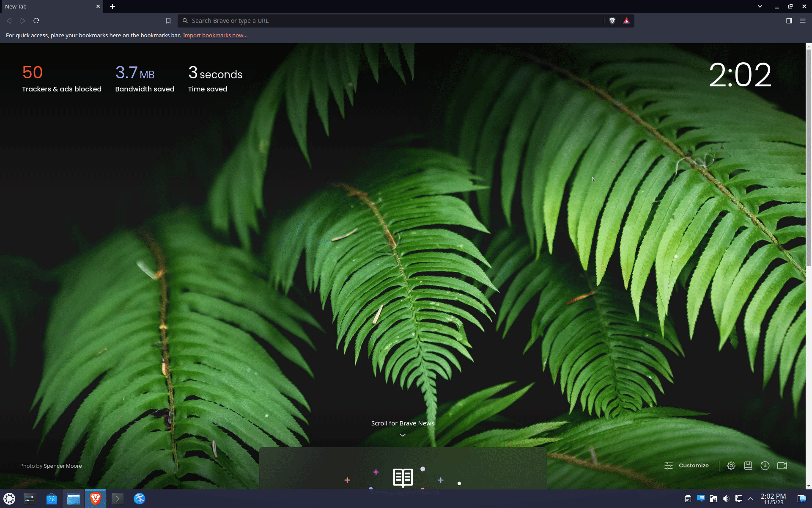Click chevron below Scroll for Brave News

point(403,435)
